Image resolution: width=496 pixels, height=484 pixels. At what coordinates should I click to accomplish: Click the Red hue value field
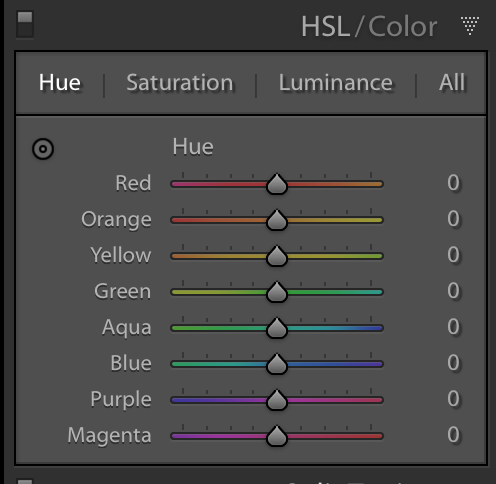click(x=453, y=183)
